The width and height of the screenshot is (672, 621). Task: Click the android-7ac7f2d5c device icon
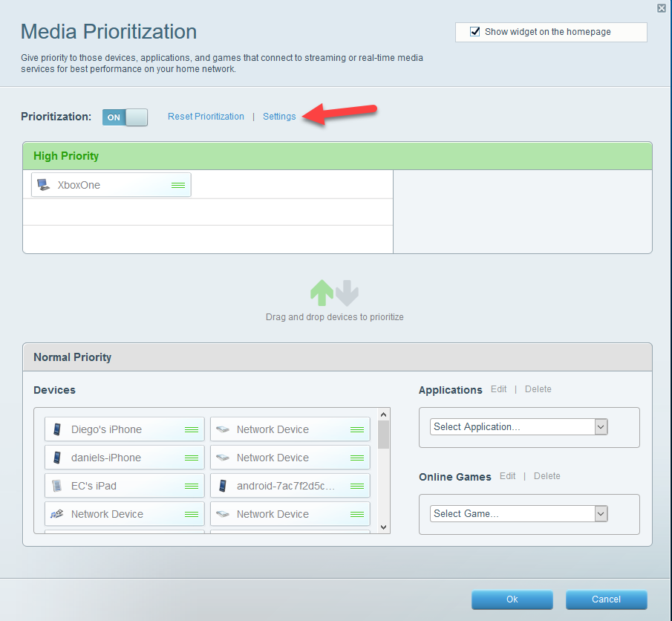pyautogui.click(x=223, y=485)
